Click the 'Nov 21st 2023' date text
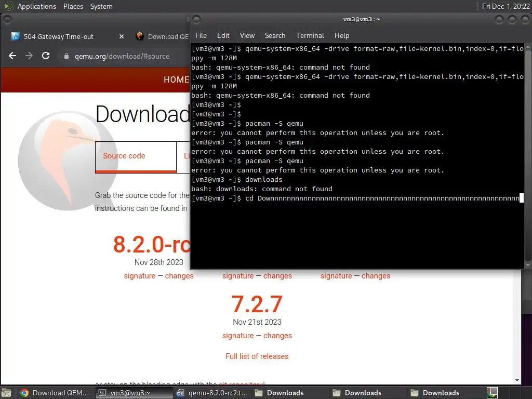The image size is (532, 399). [x=257, y=322]
